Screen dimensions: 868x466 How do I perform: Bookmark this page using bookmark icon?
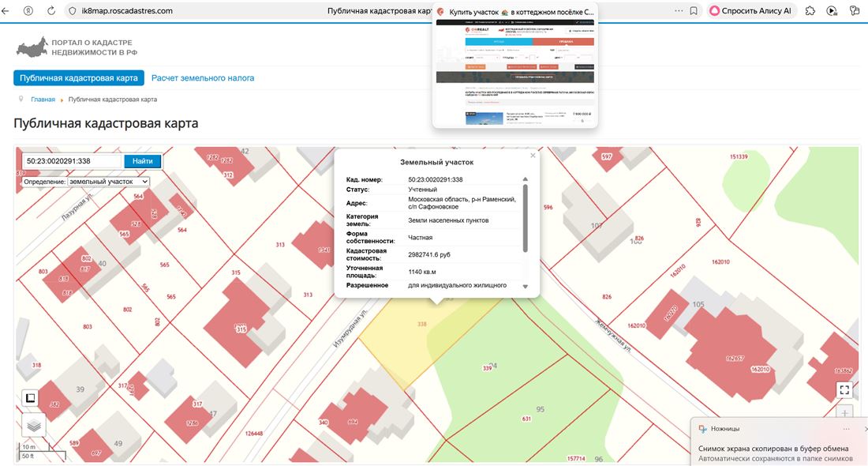point(694,11)
